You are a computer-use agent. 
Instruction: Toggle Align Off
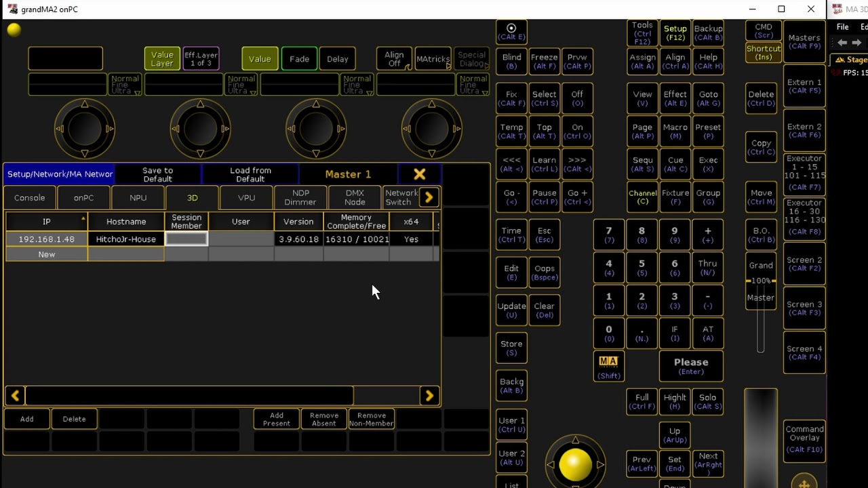pyautogui.click(x=394, y=59)
